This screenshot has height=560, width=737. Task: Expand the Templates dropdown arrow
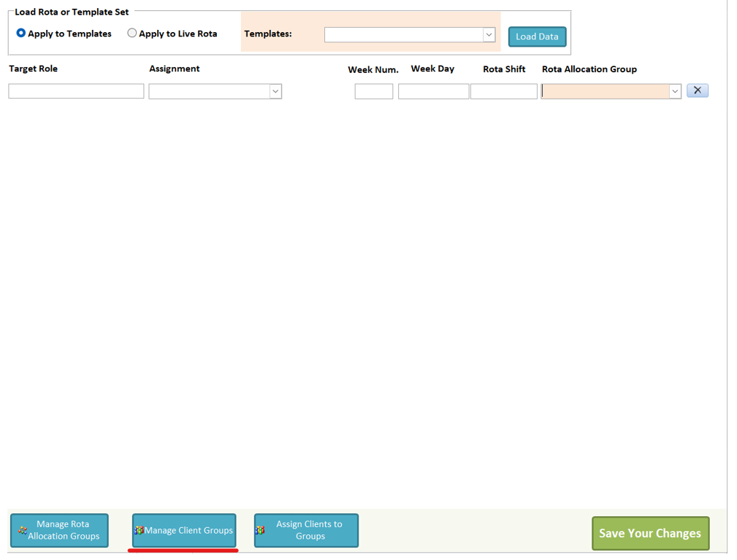(x=489, y=35)
